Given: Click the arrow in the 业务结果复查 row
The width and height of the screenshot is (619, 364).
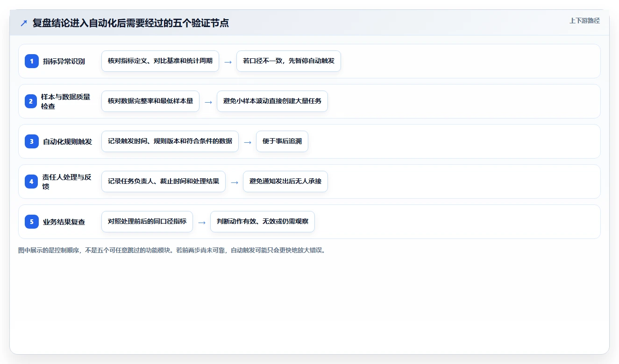Looking at the screenshot, I should point(202,223).
